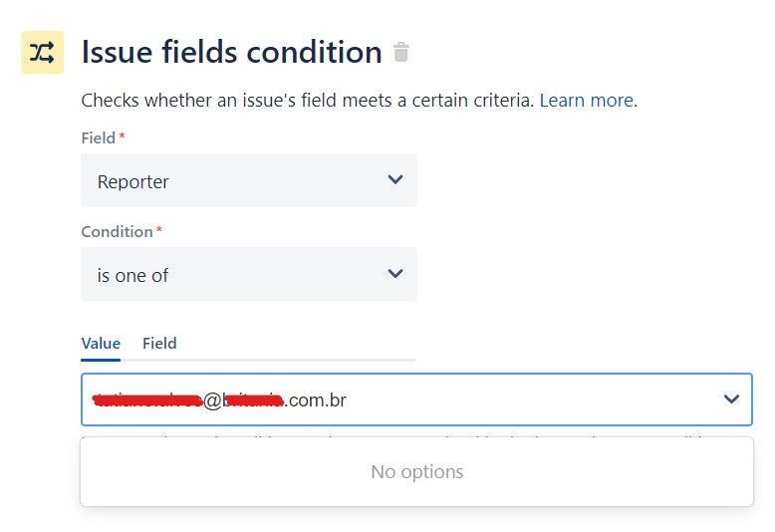Click the 'Issue fields condition' heading
The height and width of the screenshot is (532, 775).
click(x=232, y=52)
